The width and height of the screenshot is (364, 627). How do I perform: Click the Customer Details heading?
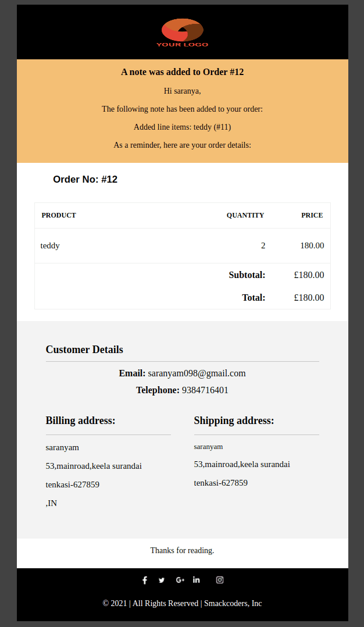point(84,349)
